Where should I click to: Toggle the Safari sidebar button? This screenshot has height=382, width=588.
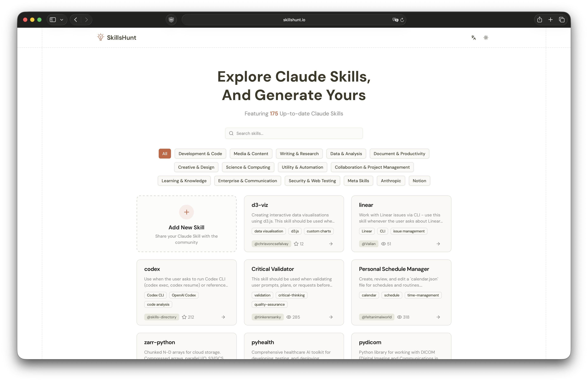(53, 20)
